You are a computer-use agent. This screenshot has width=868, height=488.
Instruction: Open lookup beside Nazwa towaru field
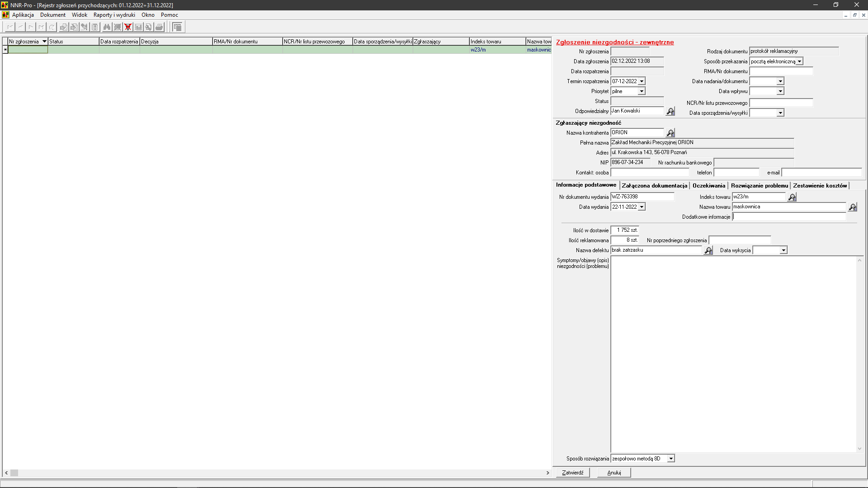tap(853, 207)
